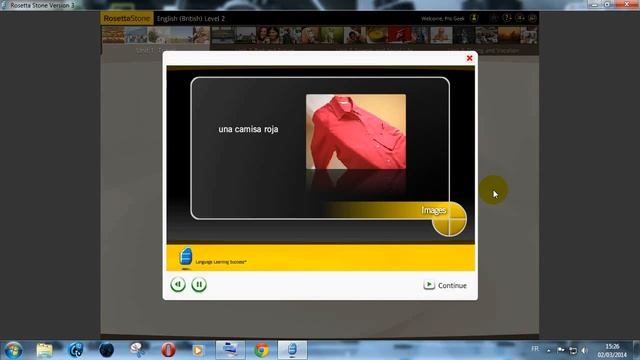Click the rightmost header circle icon
Screen dimensions: 640x360
pos(532,18)
